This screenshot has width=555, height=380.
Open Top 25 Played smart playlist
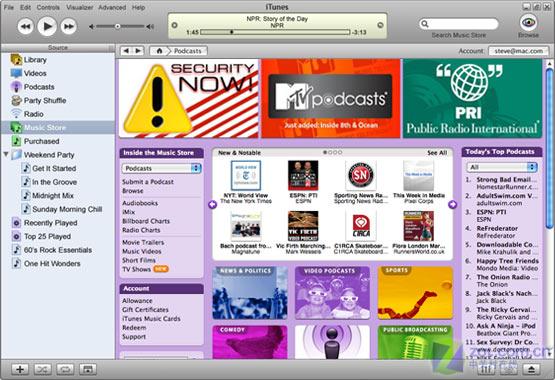click(47, 236)
